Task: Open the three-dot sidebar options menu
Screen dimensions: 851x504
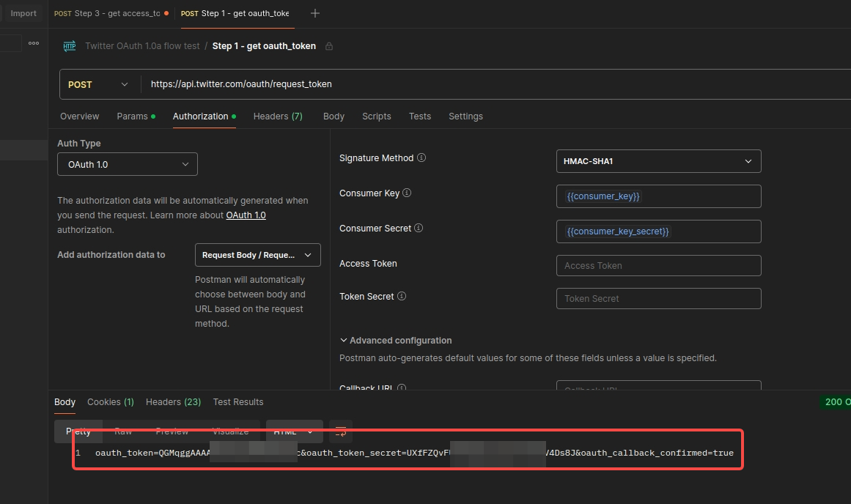Action: click(34, 43)
